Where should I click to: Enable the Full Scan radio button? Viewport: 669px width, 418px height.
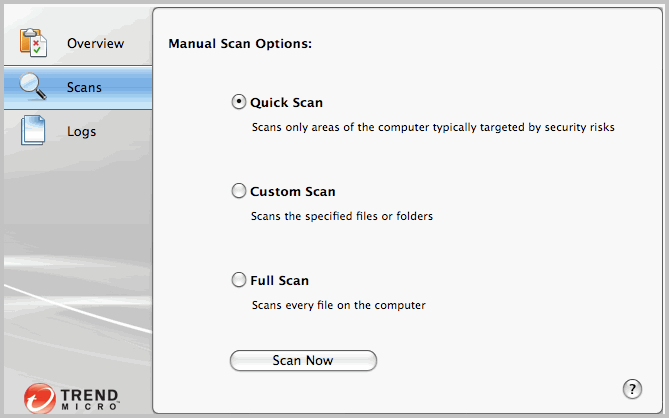coord(239,280)
